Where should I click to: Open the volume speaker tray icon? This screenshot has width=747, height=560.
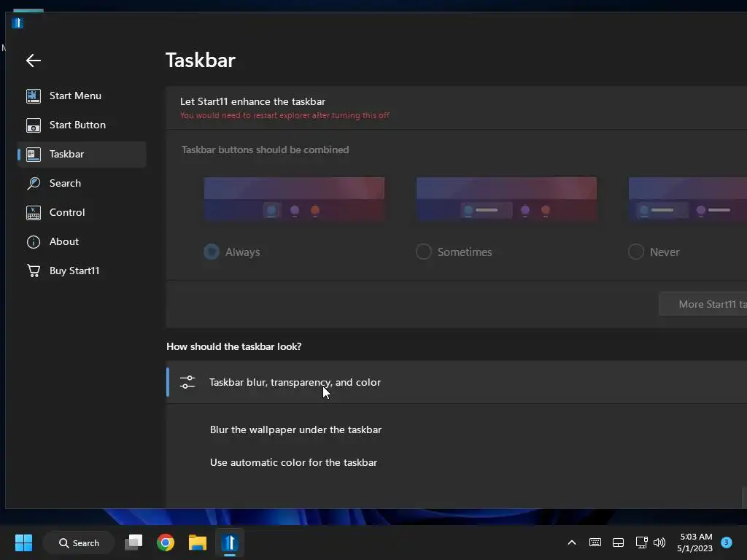coord(659,542)
